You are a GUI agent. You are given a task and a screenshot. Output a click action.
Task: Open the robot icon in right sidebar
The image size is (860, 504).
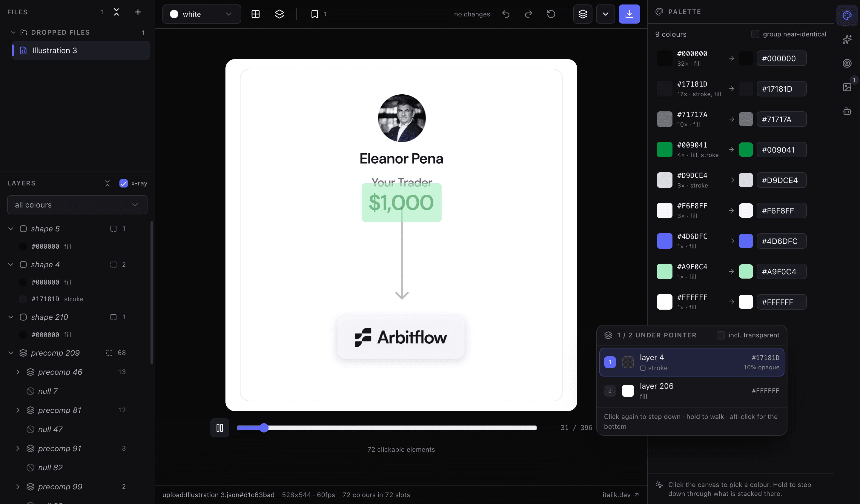[847, 111]
